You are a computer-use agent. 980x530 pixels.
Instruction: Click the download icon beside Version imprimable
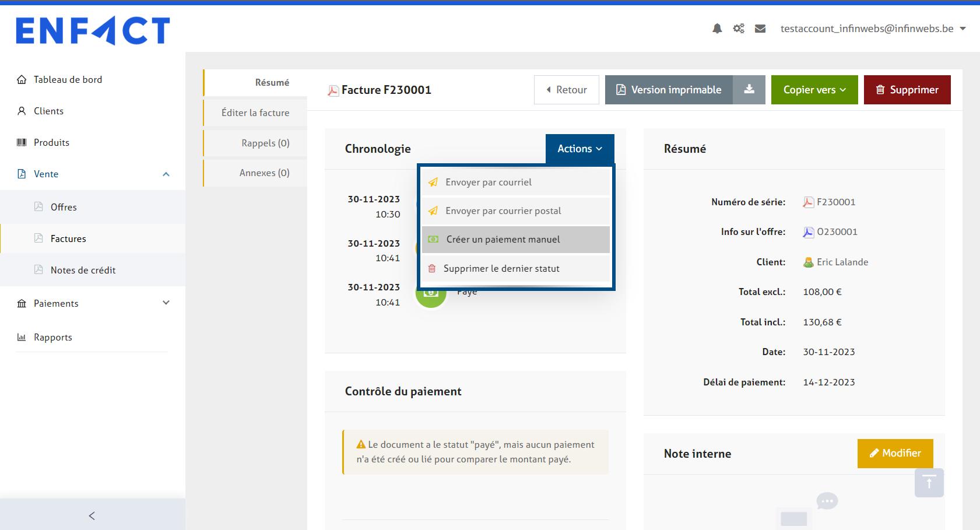pos(749,90)
